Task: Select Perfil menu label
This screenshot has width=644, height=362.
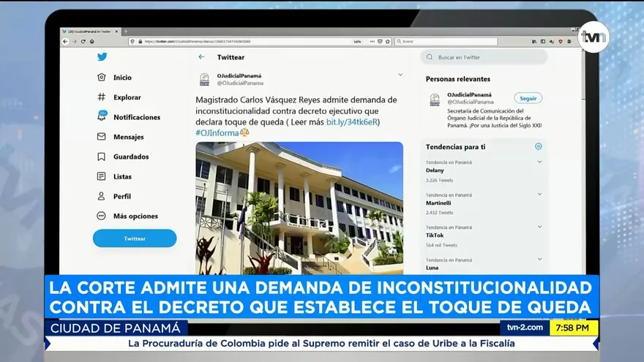Action: 122,196
